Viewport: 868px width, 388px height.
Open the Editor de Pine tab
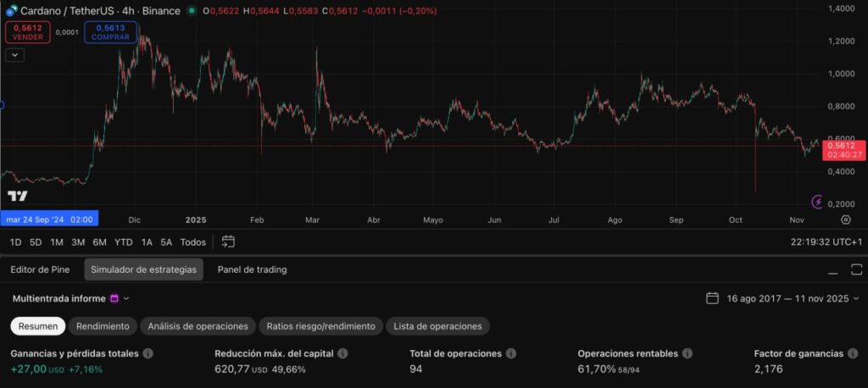click(x=40, y=269)
